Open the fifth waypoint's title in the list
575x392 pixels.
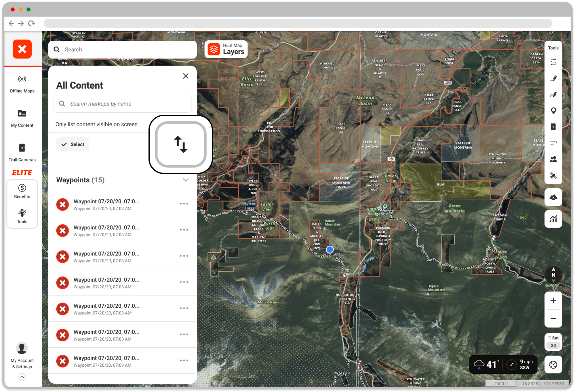[x=107, y=306]
